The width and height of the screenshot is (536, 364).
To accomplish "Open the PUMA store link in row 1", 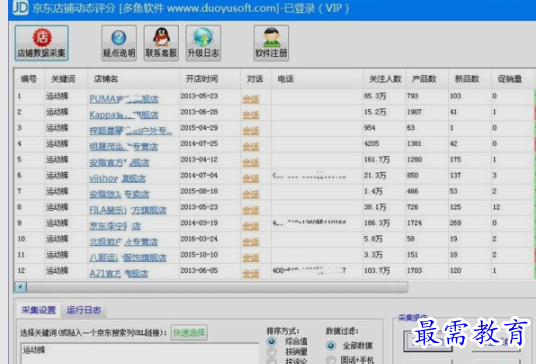I will pos(124,99).
